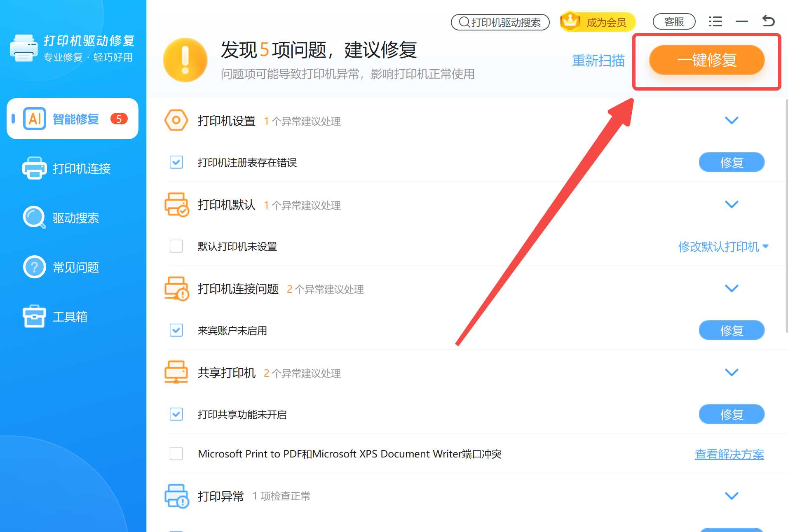Click the 打印异常 printer warning icon
Viewport: 788px width, 532px height.
176,496
